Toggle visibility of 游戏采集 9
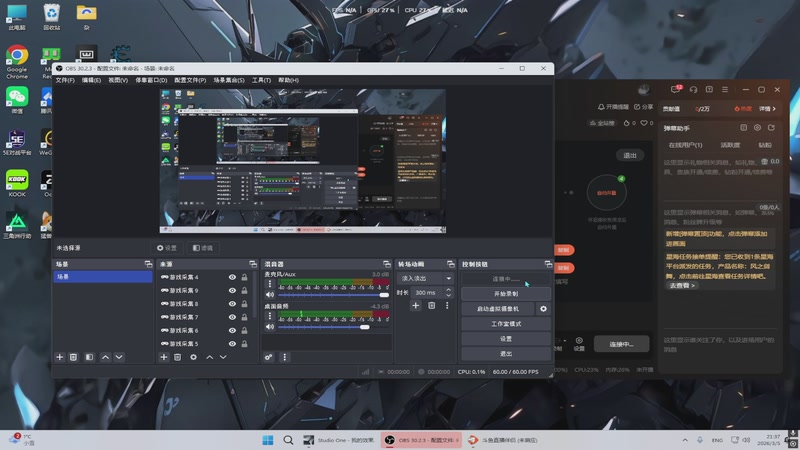This screenshot has height=450, width=800. coord(232,290)
